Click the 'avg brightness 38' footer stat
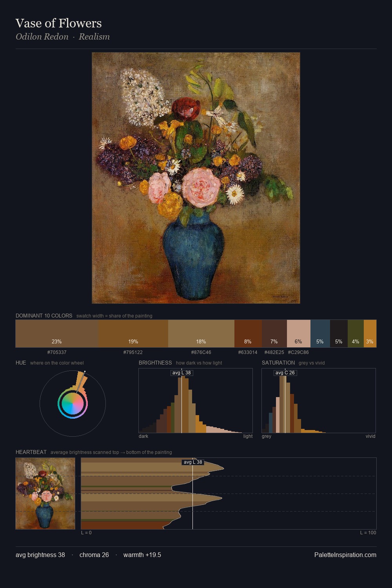Viewport: 392px width, 588px height. click(40, 555)
